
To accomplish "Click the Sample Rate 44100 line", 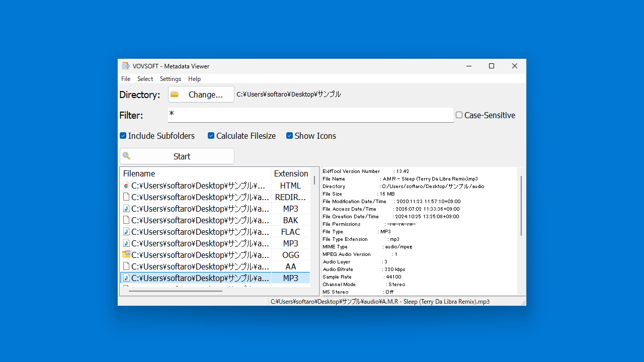I will [362, 277].
